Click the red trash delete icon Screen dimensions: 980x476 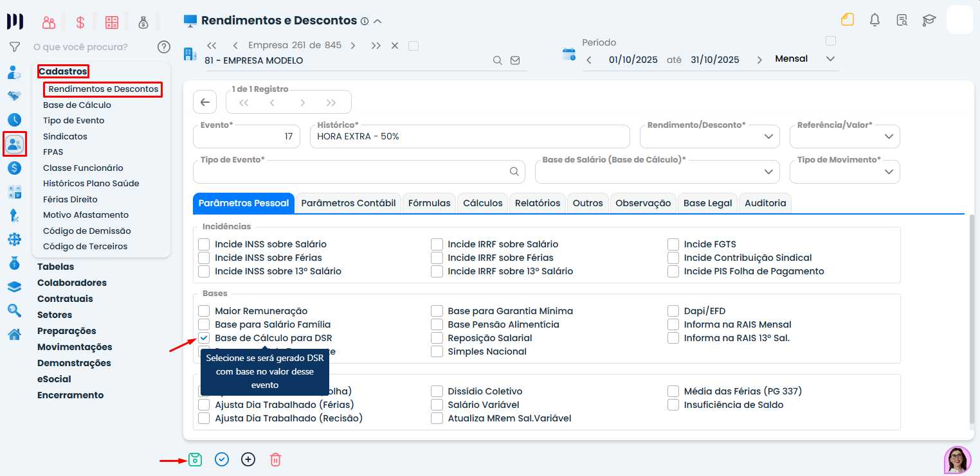click(x=275, y=459)
